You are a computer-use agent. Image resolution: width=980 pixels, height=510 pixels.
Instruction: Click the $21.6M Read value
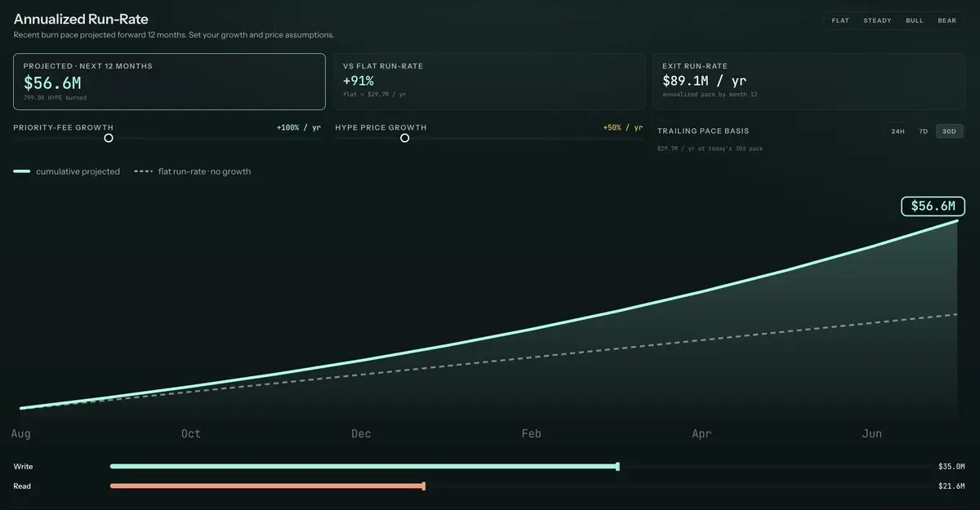point(951,486)
